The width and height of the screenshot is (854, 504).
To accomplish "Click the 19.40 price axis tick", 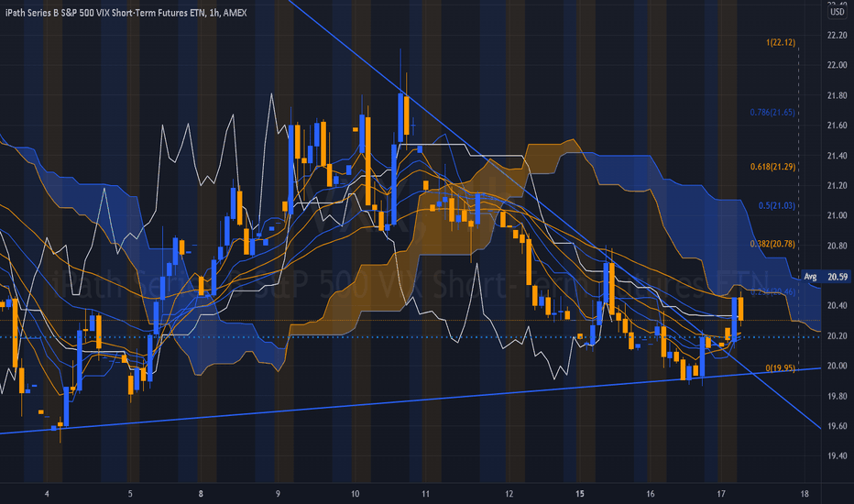I will pos(837,456).
